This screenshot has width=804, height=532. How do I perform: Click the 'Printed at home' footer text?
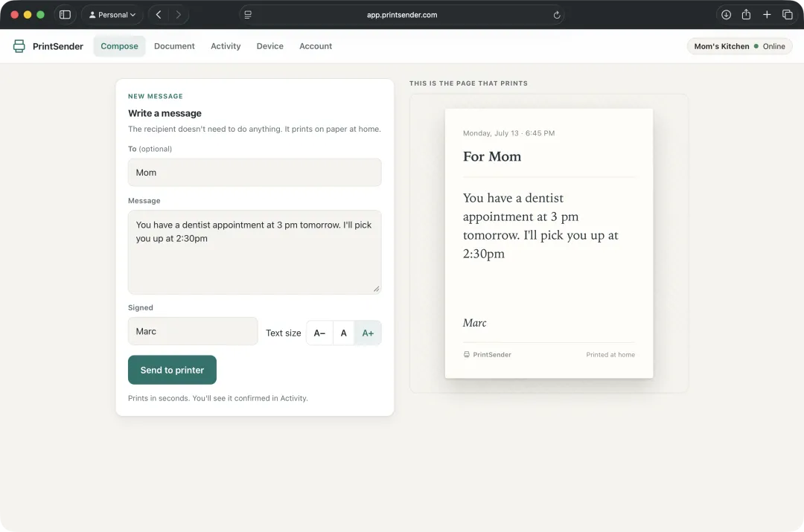[x=610, y=355]
